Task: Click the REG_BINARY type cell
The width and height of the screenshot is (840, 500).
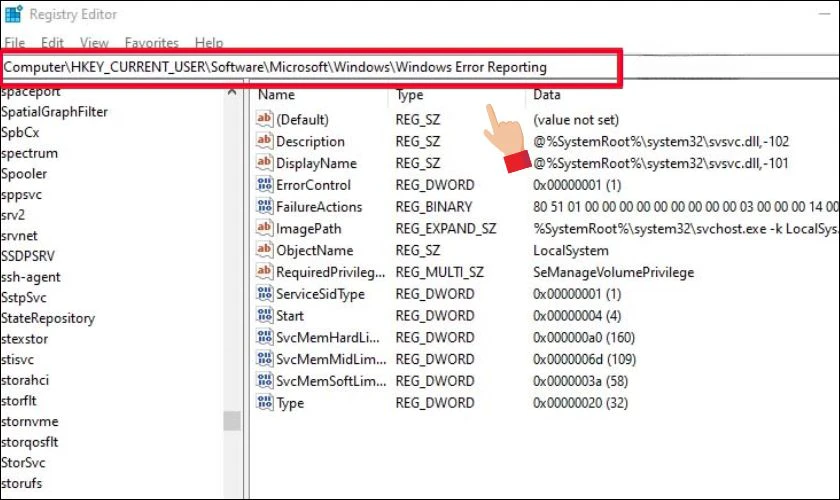Action: (434, 207)
